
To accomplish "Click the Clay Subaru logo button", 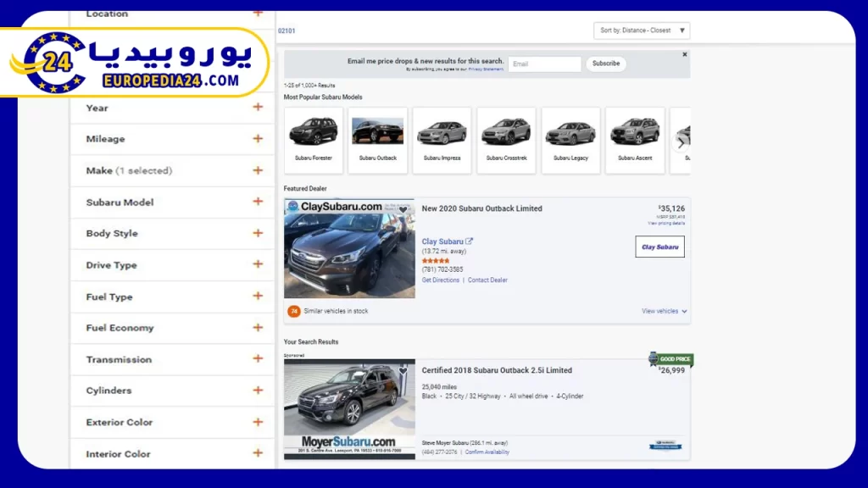I will (659, 247).
